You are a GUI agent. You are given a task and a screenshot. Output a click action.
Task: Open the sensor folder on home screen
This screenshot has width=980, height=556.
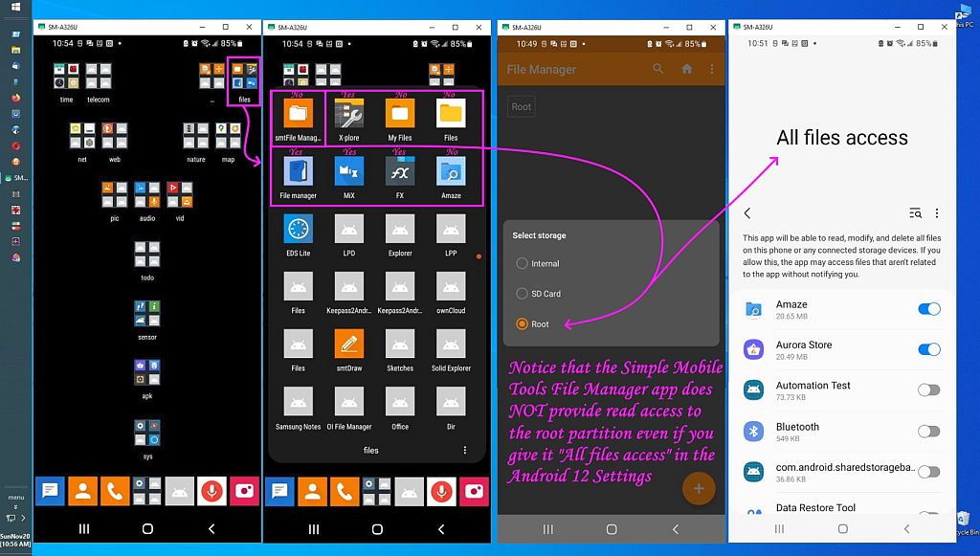tap(147, 314)
